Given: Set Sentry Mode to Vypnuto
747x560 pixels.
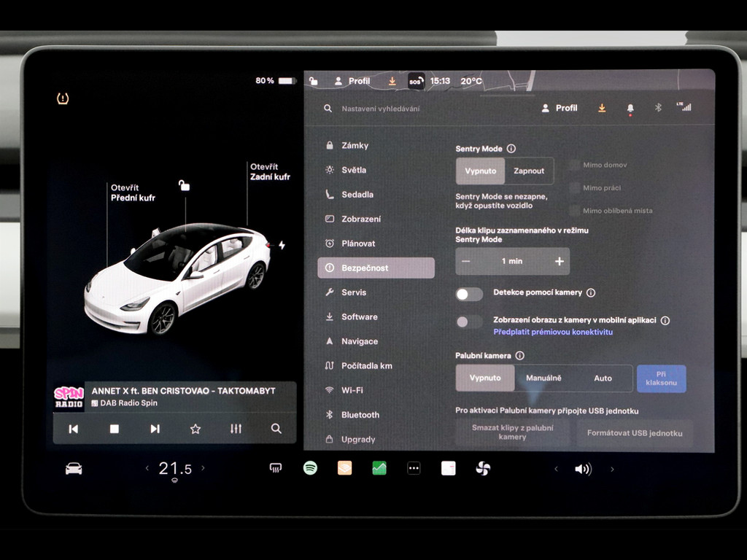Looking at the screenshot, I should click(480, 171).
